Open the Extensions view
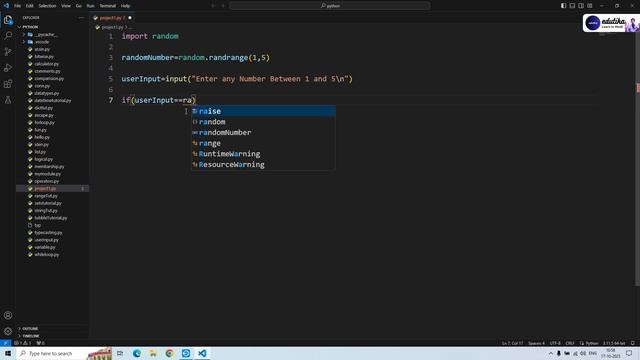 pyautogui.click(x=8, y=84)
